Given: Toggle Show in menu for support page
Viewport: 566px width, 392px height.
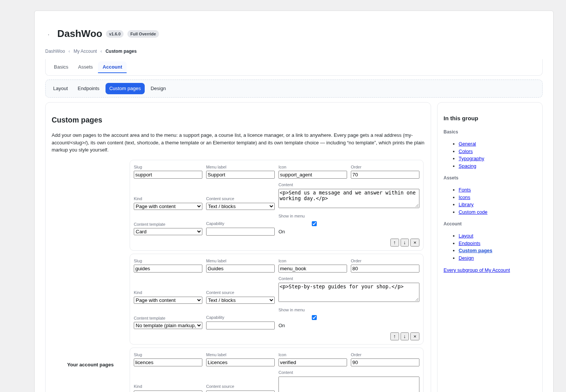Looking at the screenshot, I should click(x=314, y=224).
